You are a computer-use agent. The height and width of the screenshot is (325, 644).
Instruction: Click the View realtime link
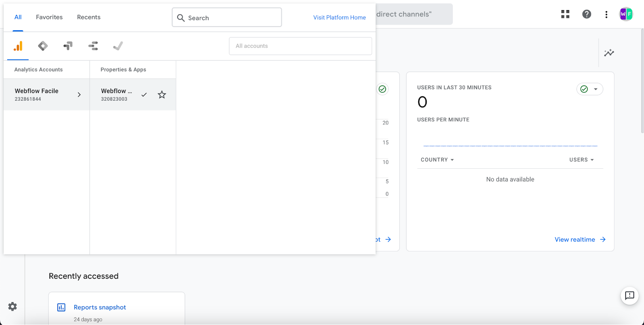(x=574, y=240)
